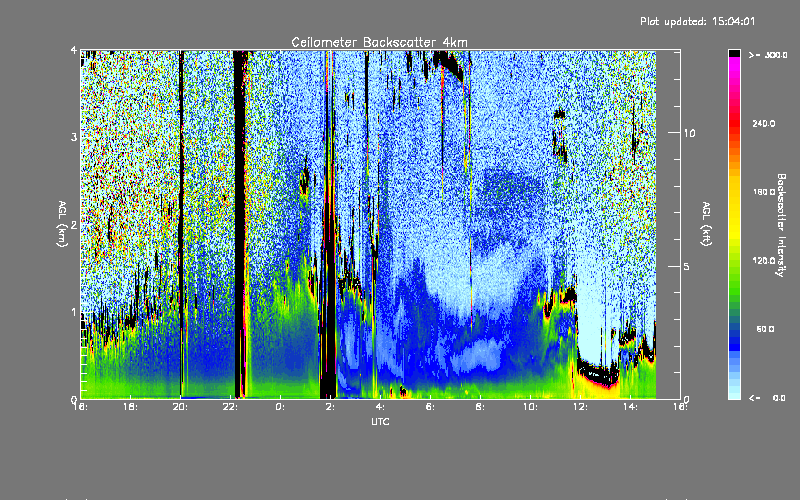Click the 2 tick on km axis

(74, 225)
